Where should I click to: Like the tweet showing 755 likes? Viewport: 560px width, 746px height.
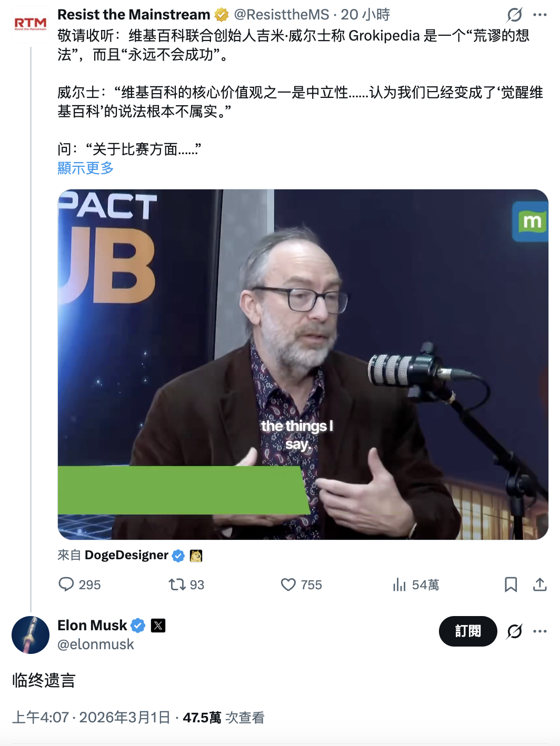tap(288, 584)
